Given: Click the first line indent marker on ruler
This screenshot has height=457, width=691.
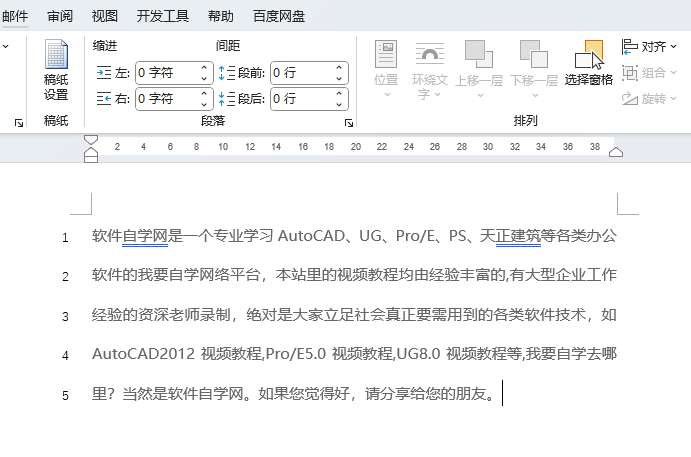Looking at the screenshot, I should (x=91, y=140).
